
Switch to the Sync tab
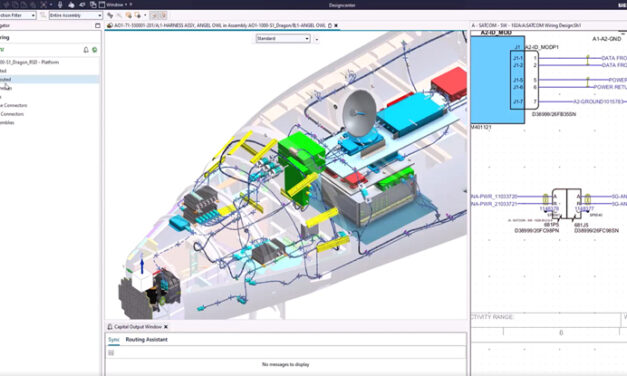click(x=114, y=340)
